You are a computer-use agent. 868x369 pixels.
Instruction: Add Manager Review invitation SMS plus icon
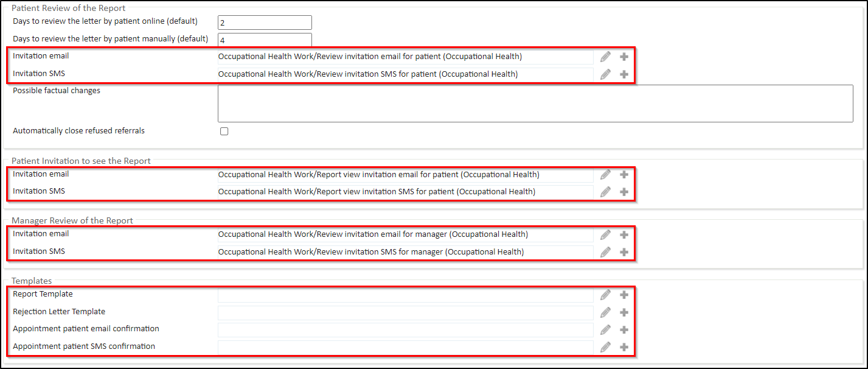pos(623,252)
